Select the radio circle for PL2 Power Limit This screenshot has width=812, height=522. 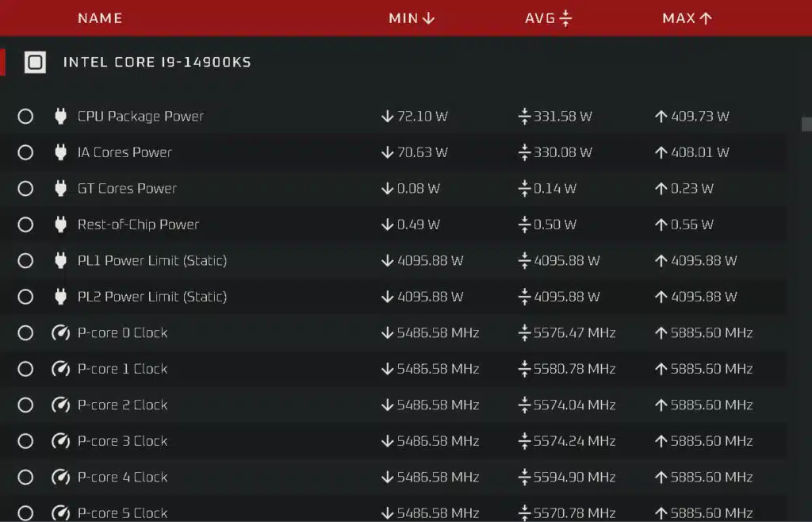[25, 297]
